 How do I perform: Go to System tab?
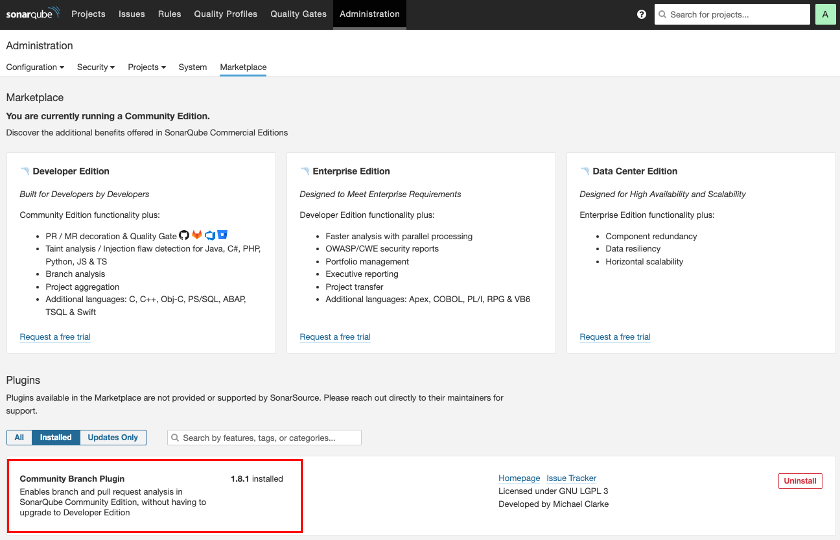click(x=192, y=67)
